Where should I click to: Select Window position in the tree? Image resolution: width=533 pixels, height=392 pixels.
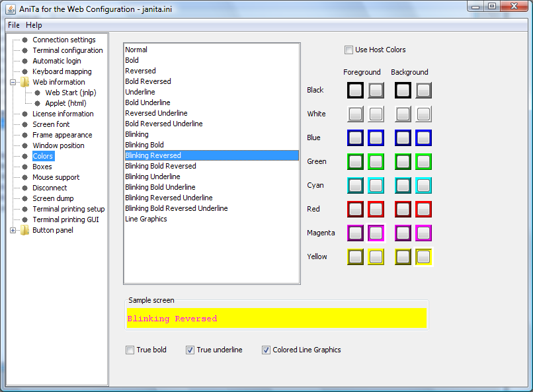[x=58, y=145]
